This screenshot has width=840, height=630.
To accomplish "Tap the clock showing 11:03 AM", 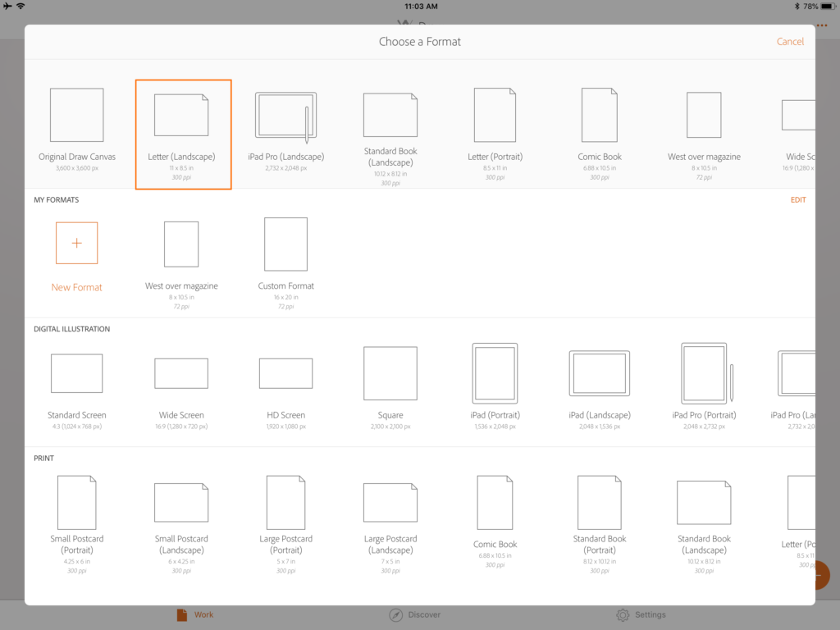I will (x=421, y=7).
